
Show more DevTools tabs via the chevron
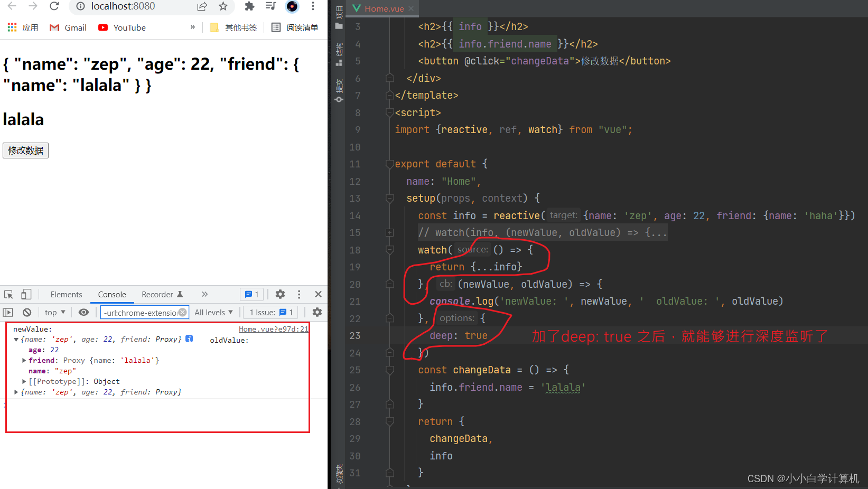point(204,294)
